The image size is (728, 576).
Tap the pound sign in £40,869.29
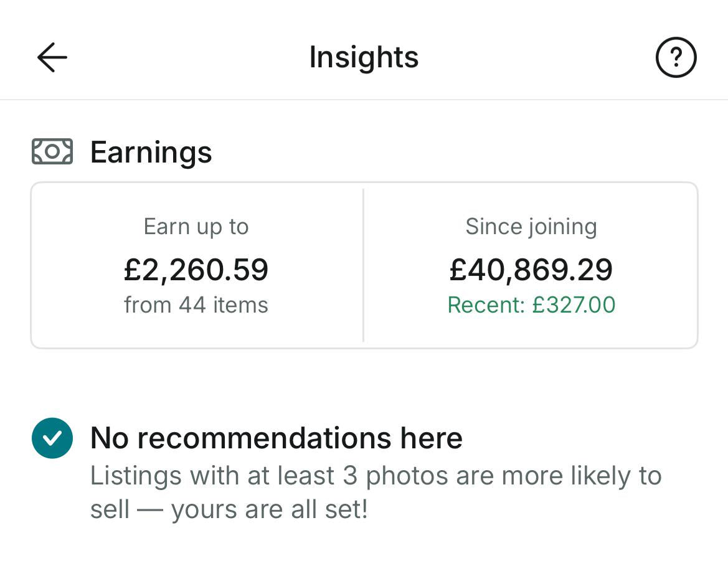click(458, 270)
